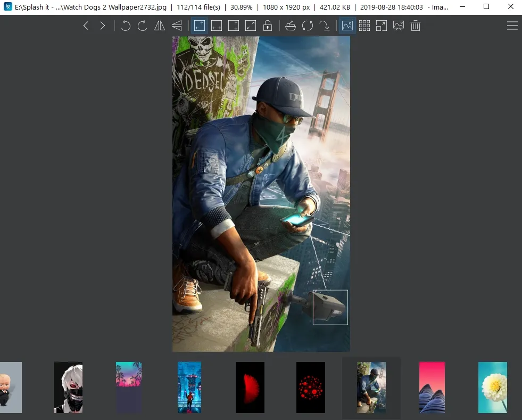Image resolution: width=522 pixels, height=420 pixels.
Task: Start the slideshow presentation
Action: tap(399, 26)
